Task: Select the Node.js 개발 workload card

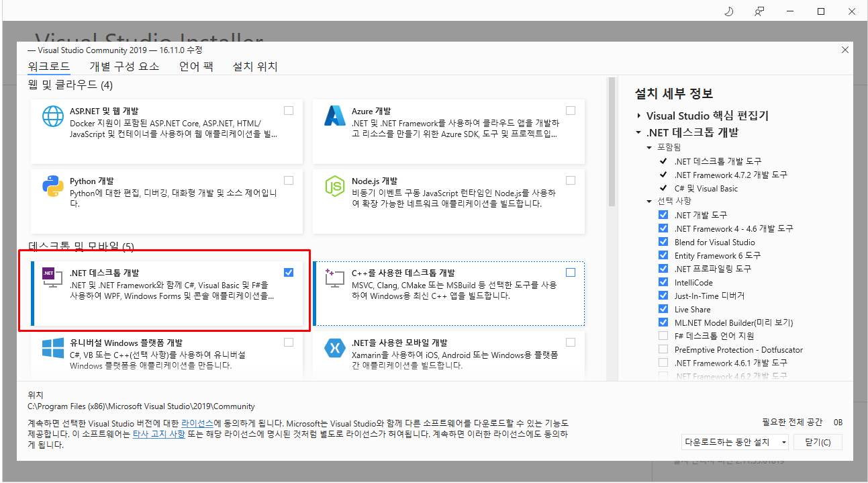Action: pyautogui.click(x=448, y=200)
